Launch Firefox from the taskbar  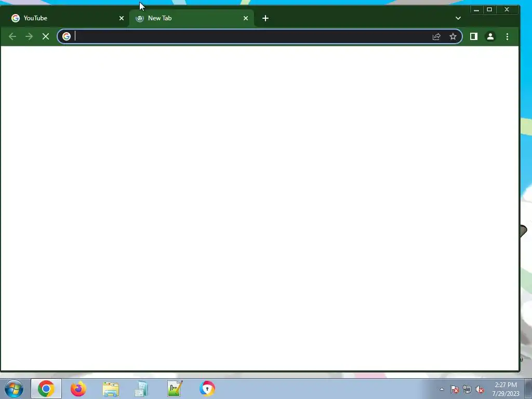pyautogui.click(x=78, y=389)
